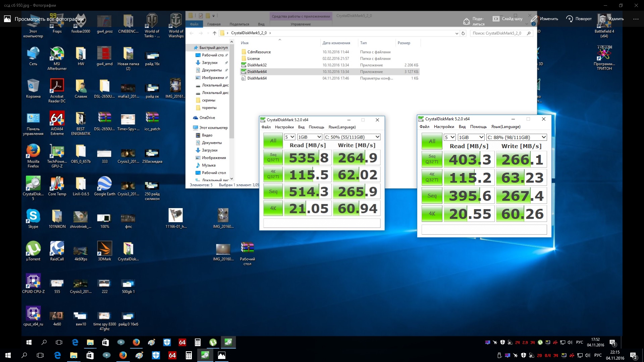Expand the Explorer address bar history chevron

point(457,33)
